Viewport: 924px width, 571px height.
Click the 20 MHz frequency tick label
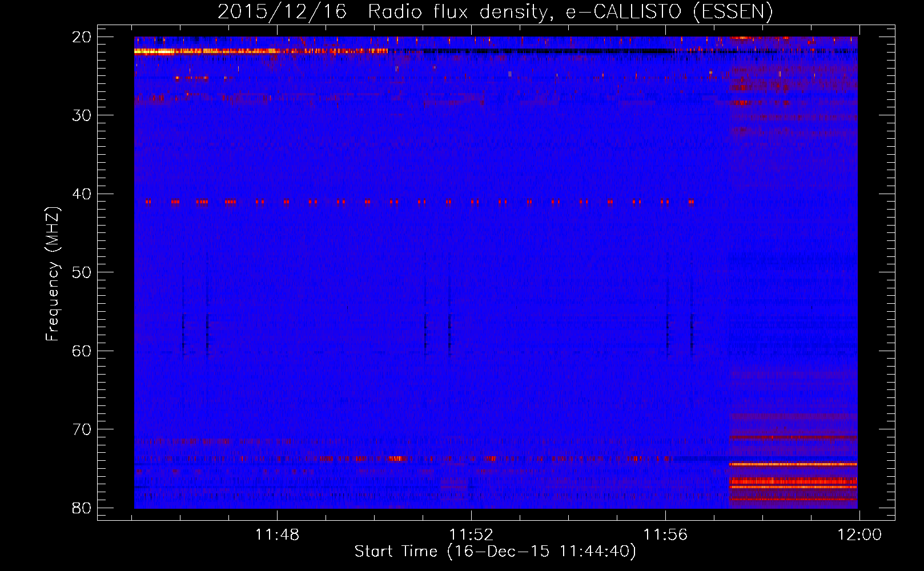point(82,37)
